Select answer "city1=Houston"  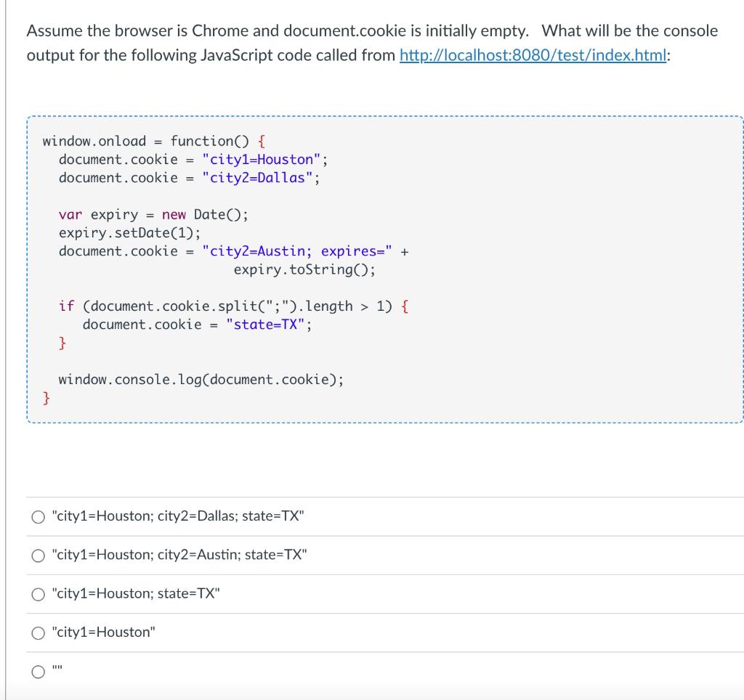click(x=37, y=632)
